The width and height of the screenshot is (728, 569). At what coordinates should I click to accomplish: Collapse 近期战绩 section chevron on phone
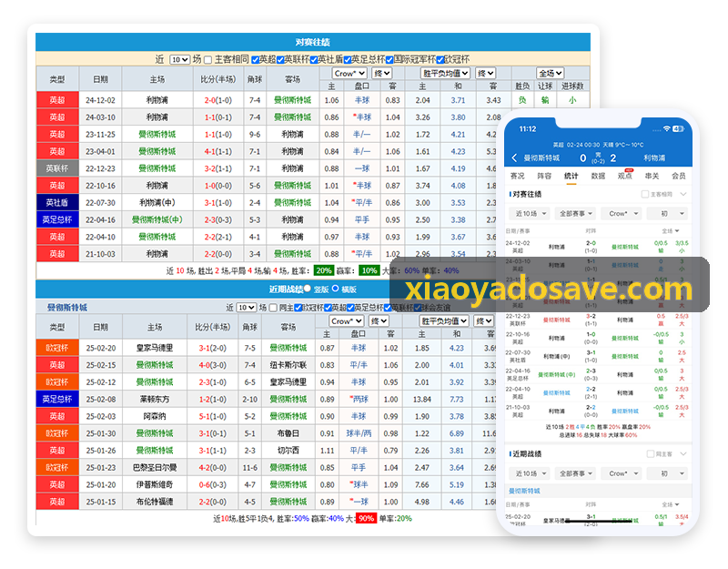[683, 453]
